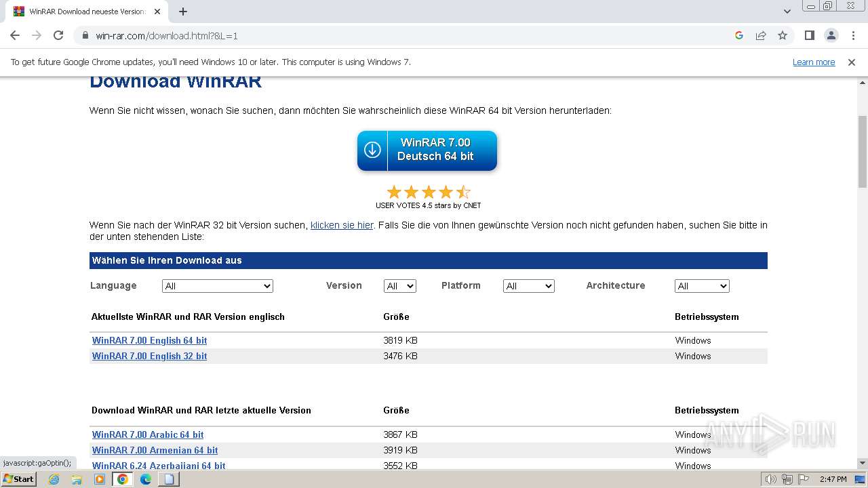Click the scrollbar down arrow

[863, 463]
